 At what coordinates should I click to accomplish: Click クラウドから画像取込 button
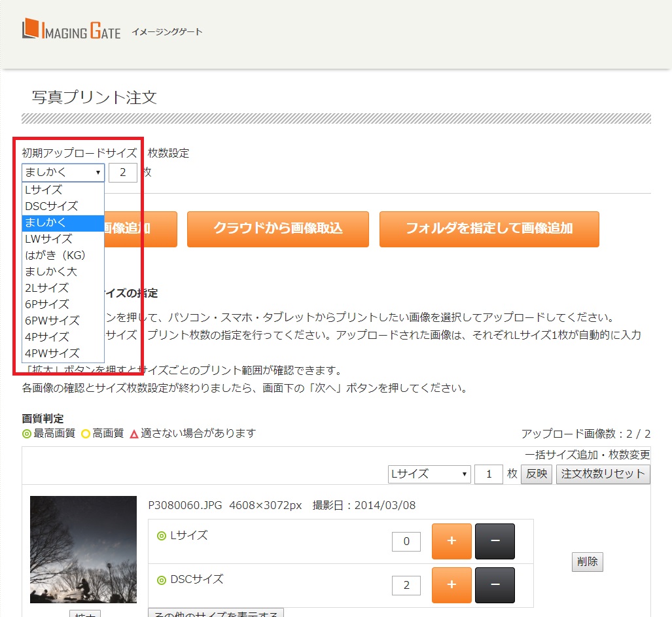click(277, 229)
